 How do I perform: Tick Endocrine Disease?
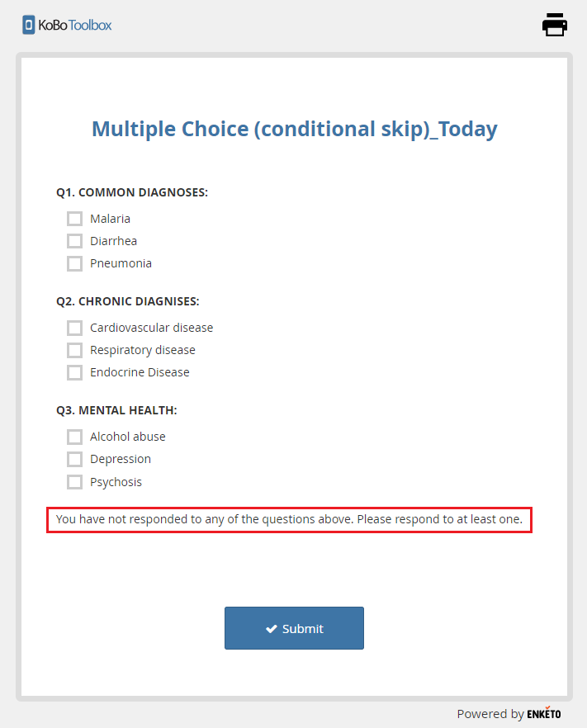click(74, 372)
